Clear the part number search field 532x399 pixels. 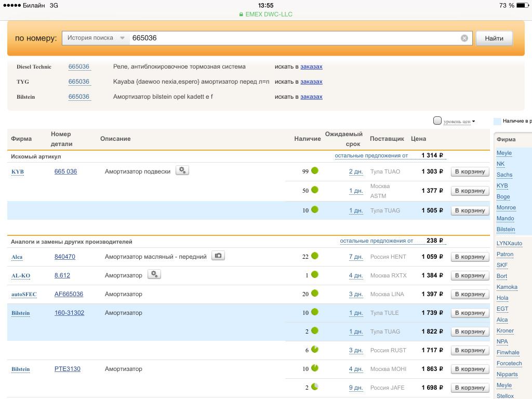464,38
